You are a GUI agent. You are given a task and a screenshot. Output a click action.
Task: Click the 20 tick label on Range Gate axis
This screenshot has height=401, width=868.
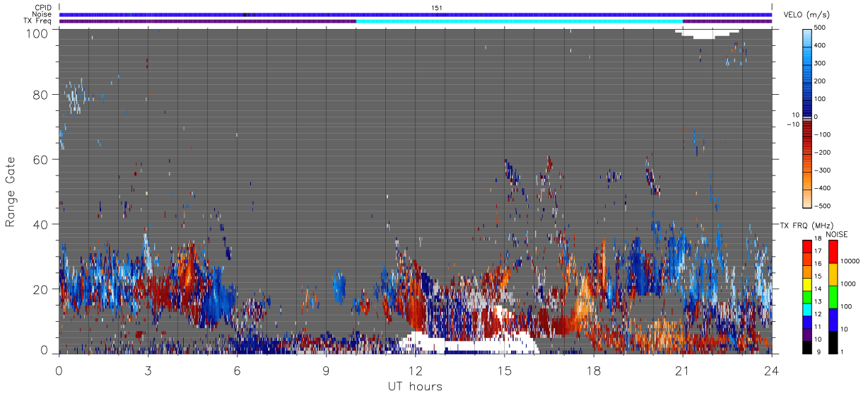(40, 289)
